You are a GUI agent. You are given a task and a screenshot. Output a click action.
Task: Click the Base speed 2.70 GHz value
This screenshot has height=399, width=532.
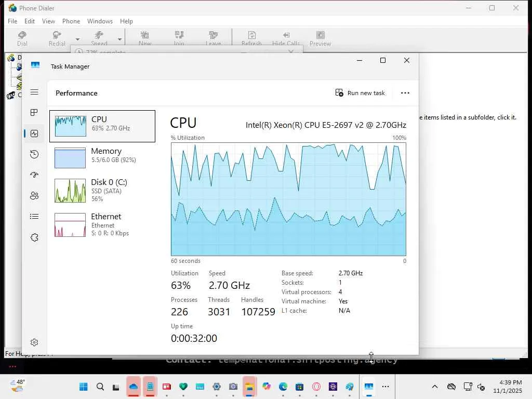point(351,273)
